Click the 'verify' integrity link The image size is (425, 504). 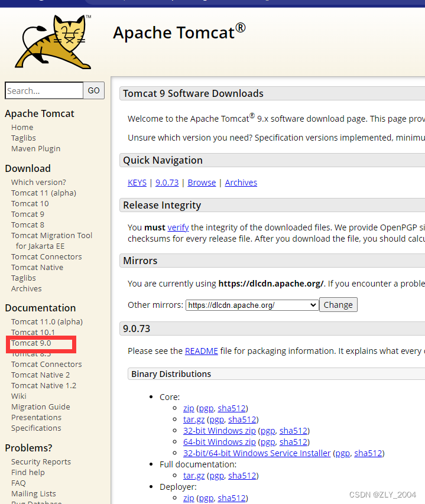(x=178, y=227)
